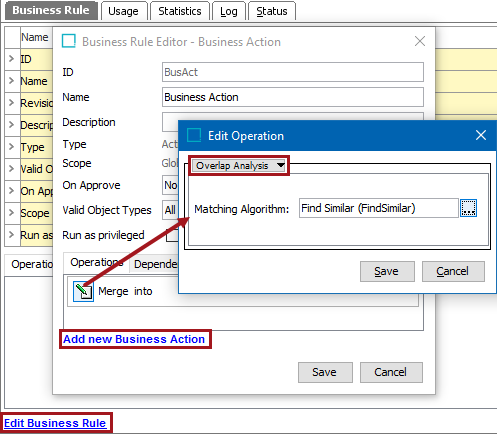The width and height of the screenshot is (497, 434).
Task: Click the Business Rule Editor window icon
Action: (x=69, y=41)
